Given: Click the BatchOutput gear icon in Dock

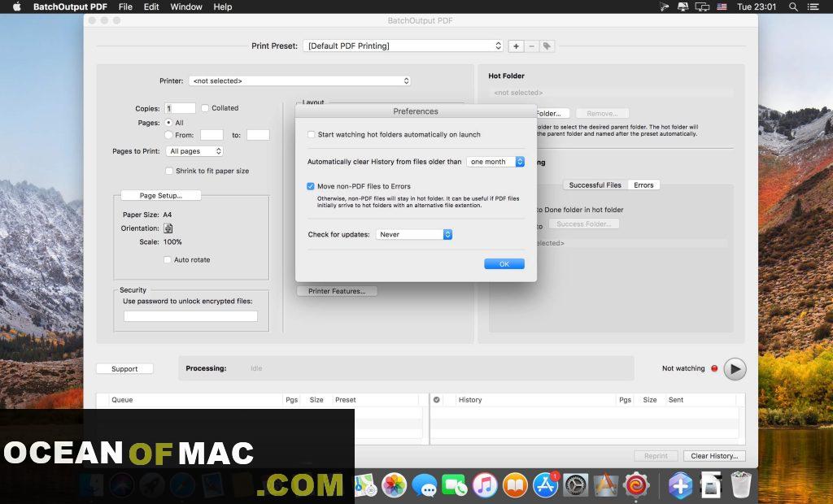Looking at the screenshot, I should 636,484.
